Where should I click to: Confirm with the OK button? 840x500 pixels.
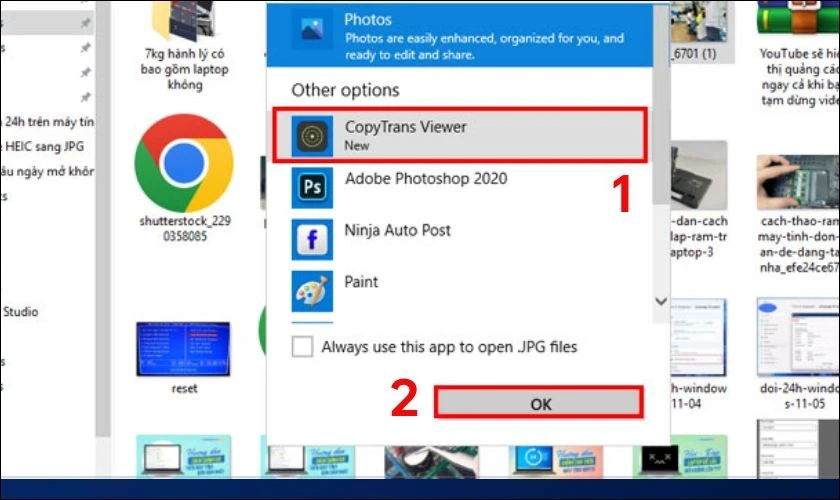click(539, 402)
